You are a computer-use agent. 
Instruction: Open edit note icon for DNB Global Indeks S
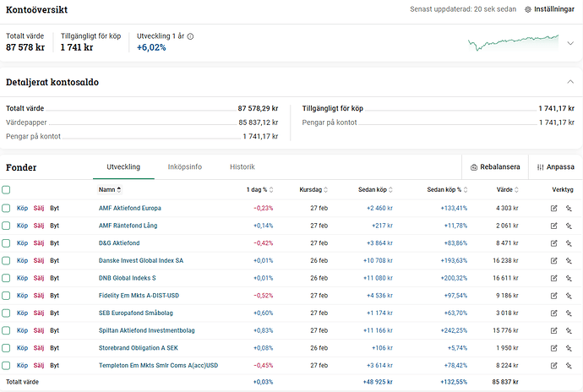click(553, 278)
